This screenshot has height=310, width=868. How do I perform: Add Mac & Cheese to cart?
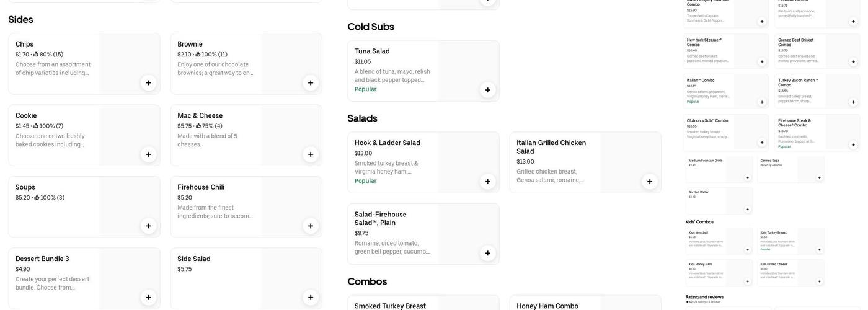coord(311,154)
